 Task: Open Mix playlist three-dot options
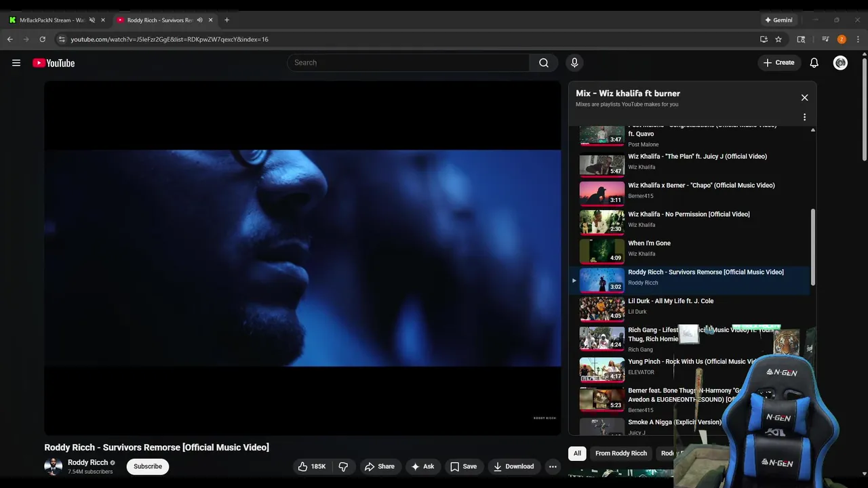click(x=804, y=117)
